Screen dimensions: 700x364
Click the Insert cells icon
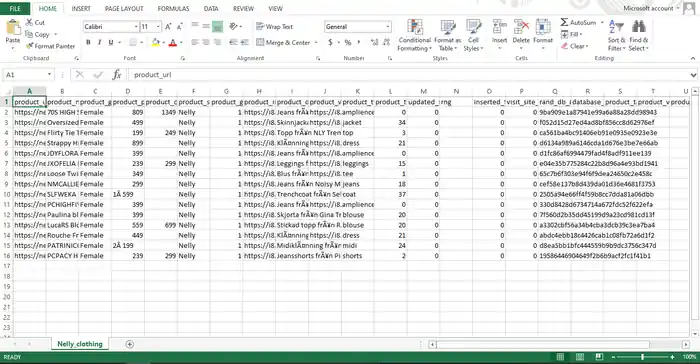click(x=499, y=27)
